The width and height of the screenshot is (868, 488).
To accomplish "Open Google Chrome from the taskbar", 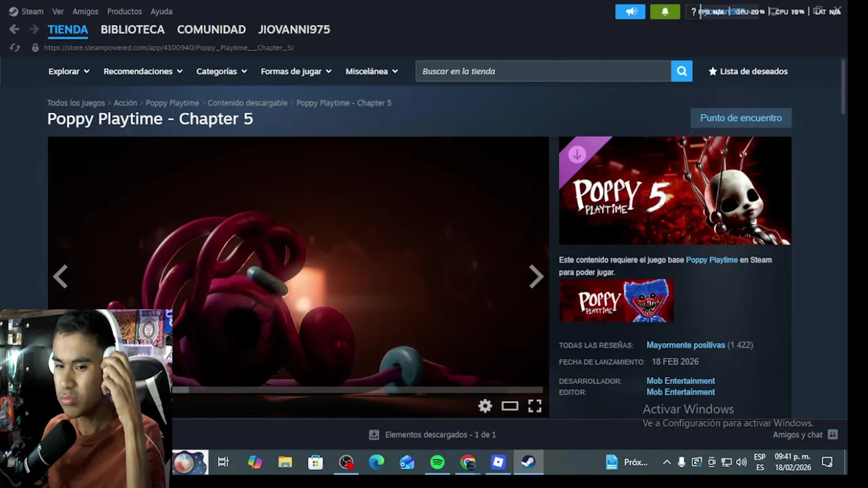I will click(x=468, y=462).
